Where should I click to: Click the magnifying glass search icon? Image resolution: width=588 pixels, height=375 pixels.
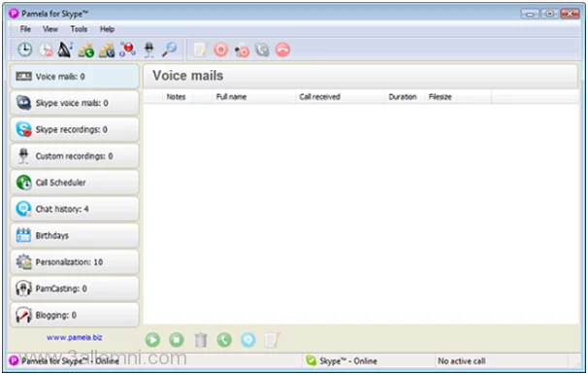[x=169, y=50]
